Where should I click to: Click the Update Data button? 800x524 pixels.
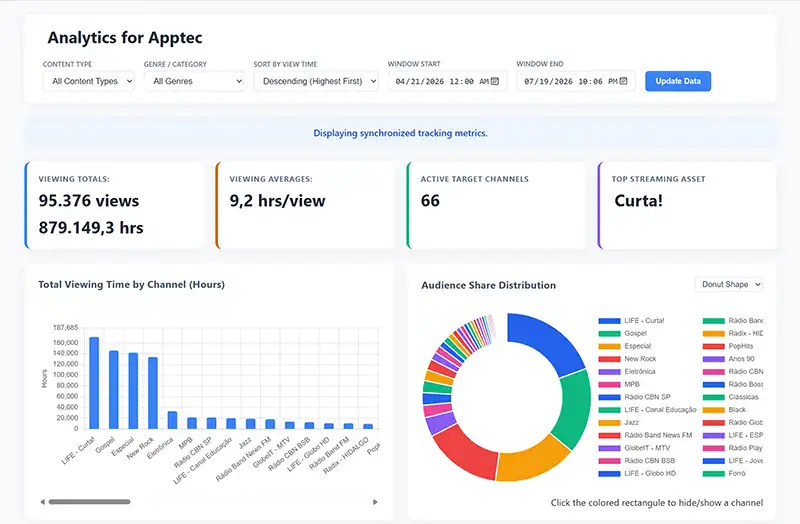pyautogui.click(x=678, y=81)
